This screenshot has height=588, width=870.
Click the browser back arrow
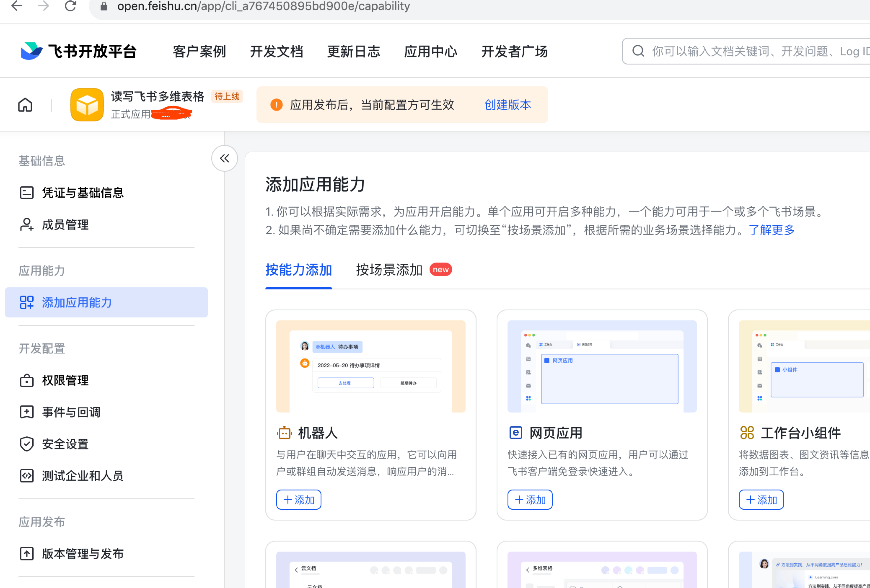point(16,6)
